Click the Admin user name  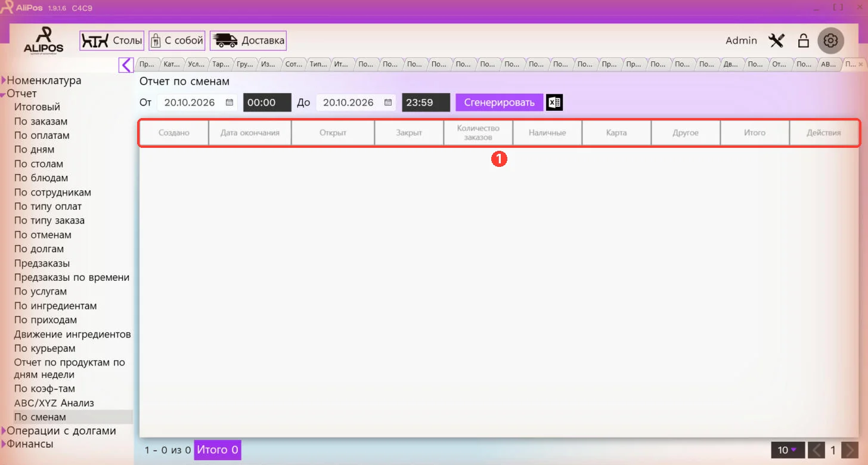[x=742, y=41]
